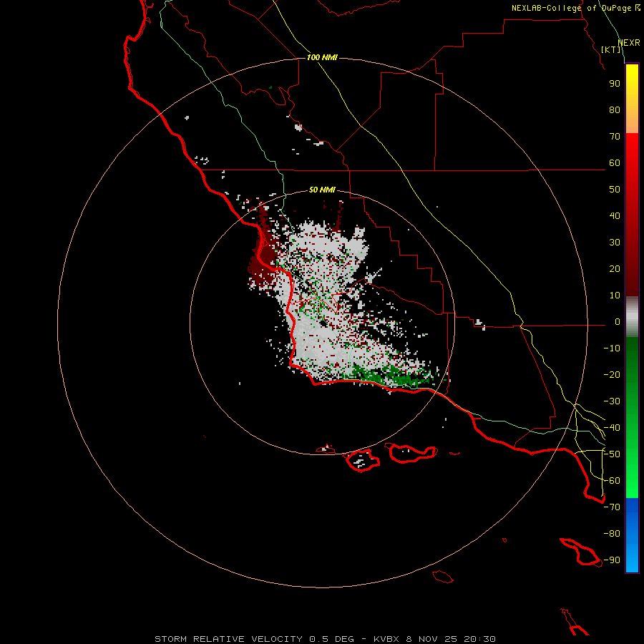Click the Storm Relative Velocity caption at bottom

click(x=325, y=639)
